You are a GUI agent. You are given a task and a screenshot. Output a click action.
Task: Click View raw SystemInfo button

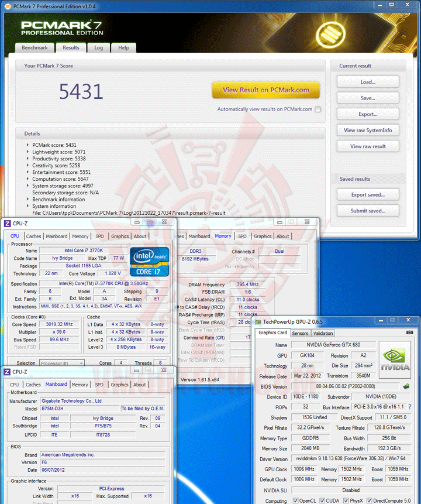pos(368,130)
